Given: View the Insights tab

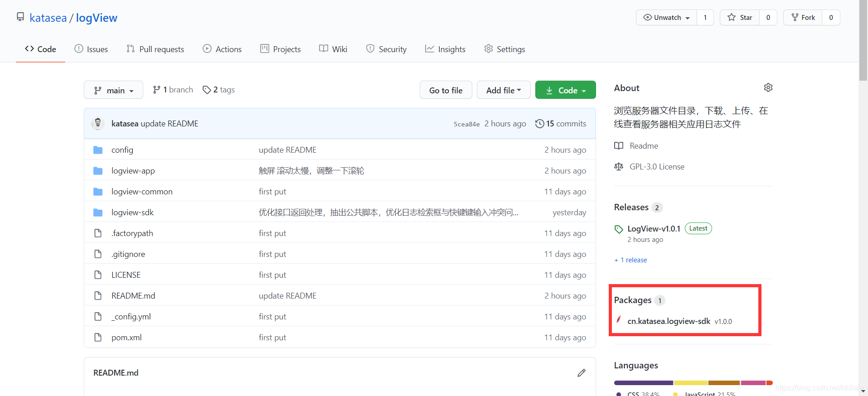Looking at the screenshot, I should [445, 49].
